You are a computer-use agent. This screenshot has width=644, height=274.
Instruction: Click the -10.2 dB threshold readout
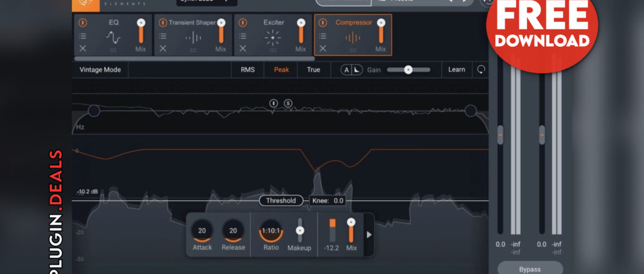tap(88, 191)
